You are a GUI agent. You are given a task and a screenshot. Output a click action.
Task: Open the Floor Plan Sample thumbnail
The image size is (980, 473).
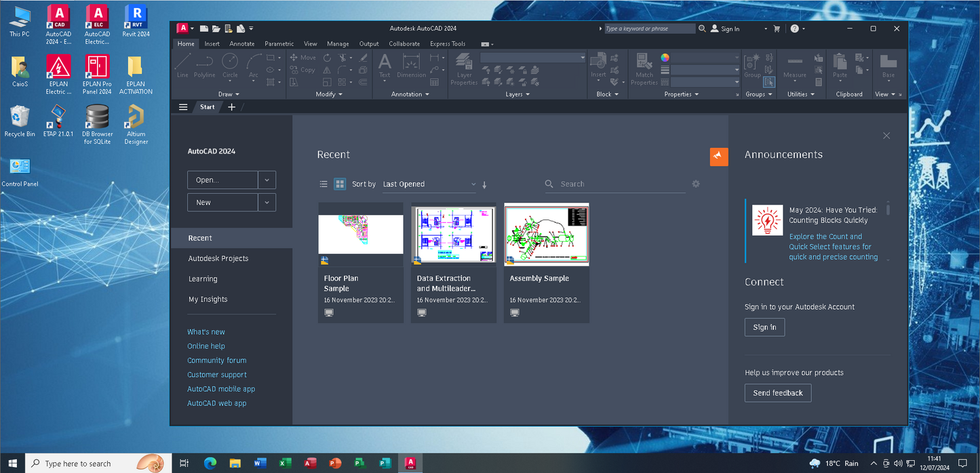coord(361,234)
